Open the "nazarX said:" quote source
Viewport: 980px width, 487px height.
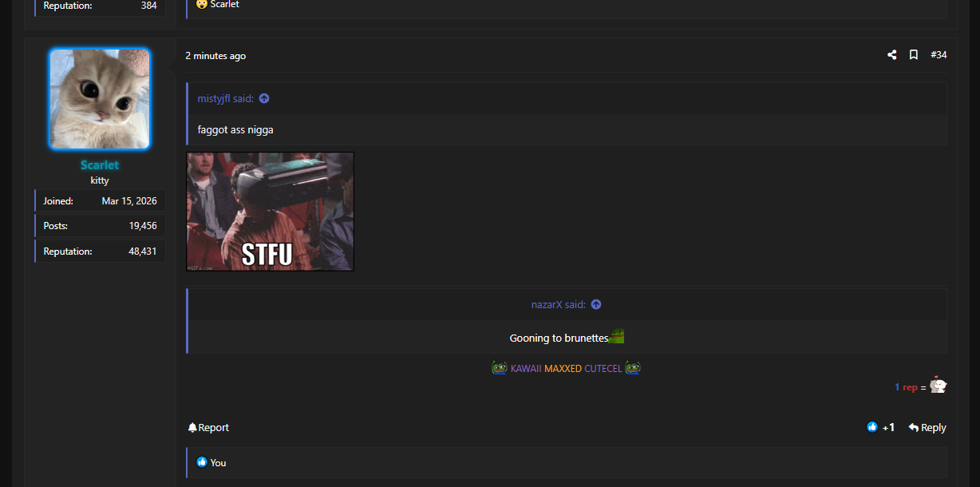tap(559, 304)
